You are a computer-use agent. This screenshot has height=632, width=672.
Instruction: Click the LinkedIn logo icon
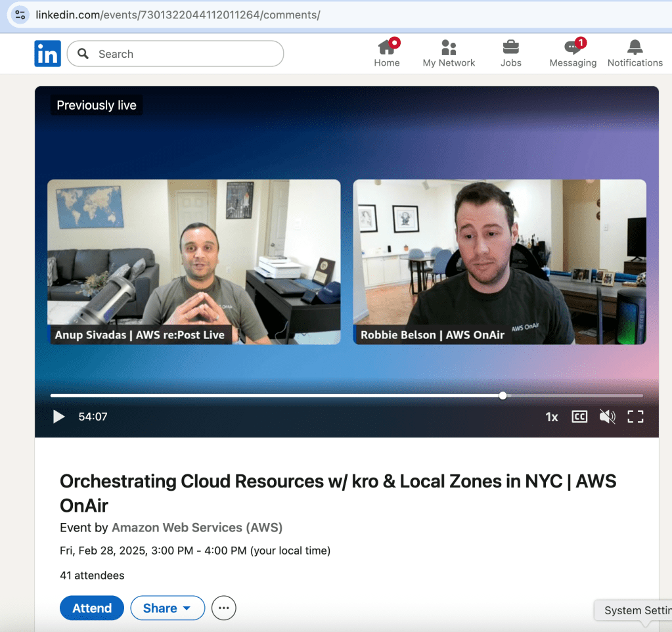click(47, 54)
